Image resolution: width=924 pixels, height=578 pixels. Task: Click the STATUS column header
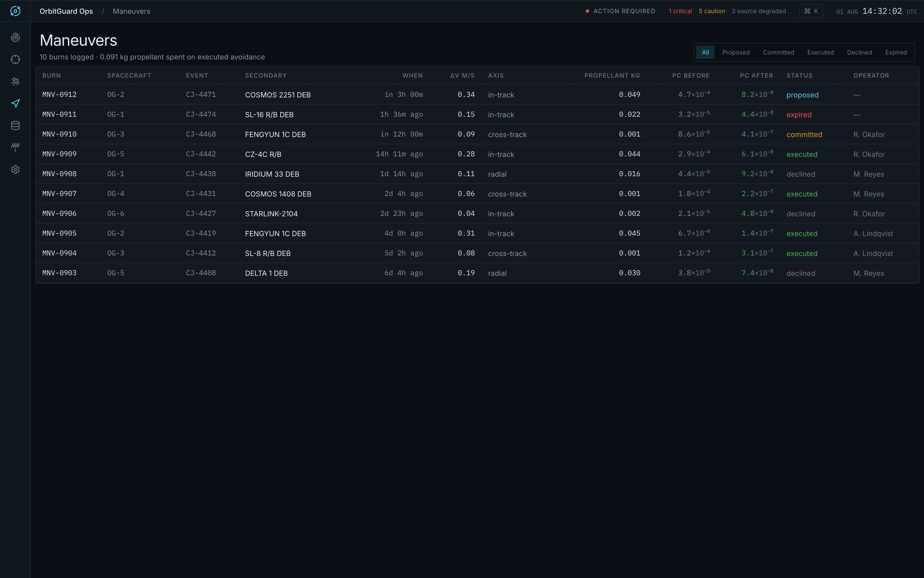(x=799, y=76)
